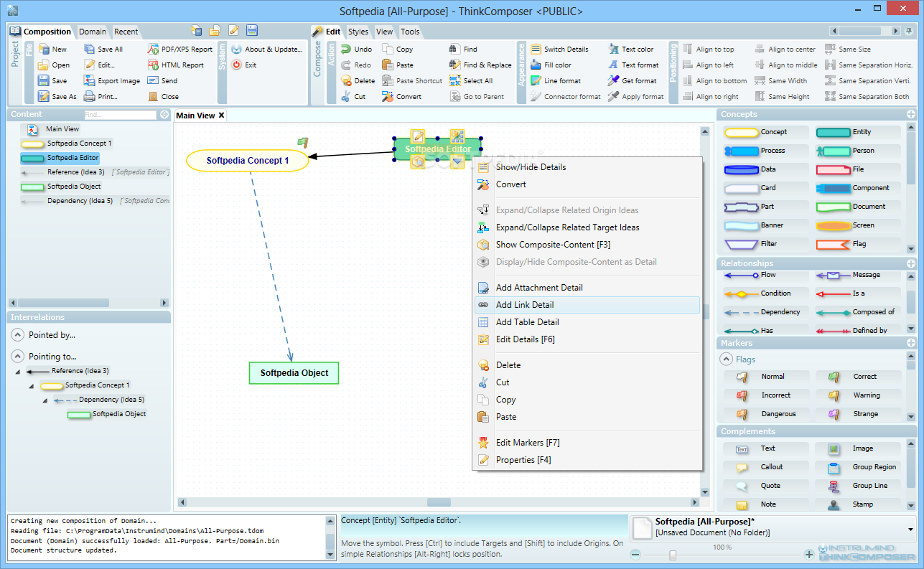Screen dimensions: 924x569
Task: Click the zoom in plus button
Action: pos(809,555)
